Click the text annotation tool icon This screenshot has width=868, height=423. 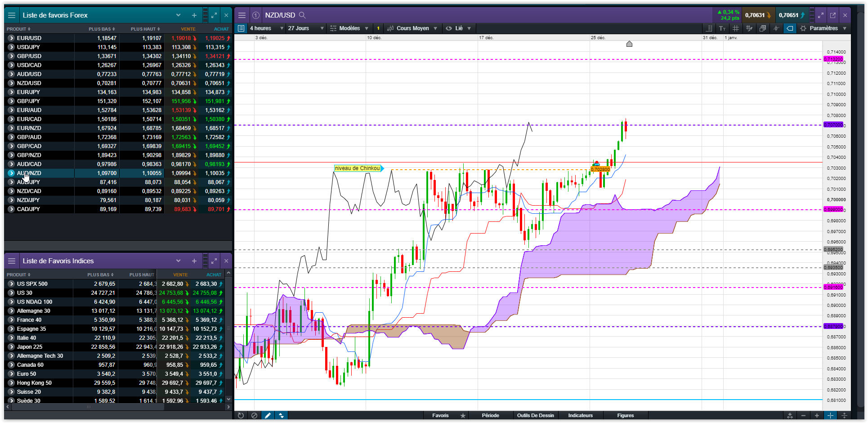[x=722, y=28]
